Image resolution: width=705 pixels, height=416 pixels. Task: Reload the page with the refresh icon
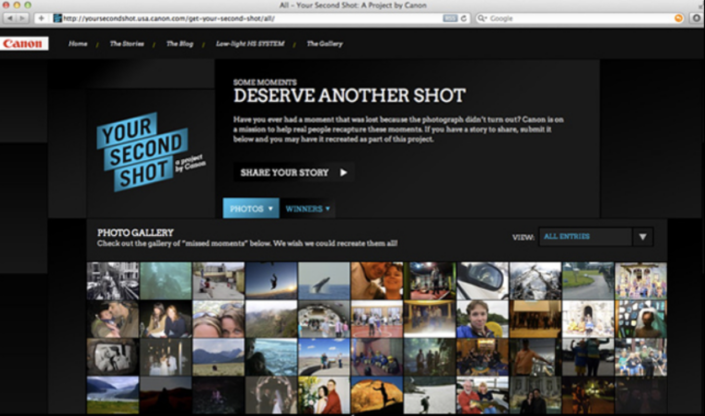464,18
